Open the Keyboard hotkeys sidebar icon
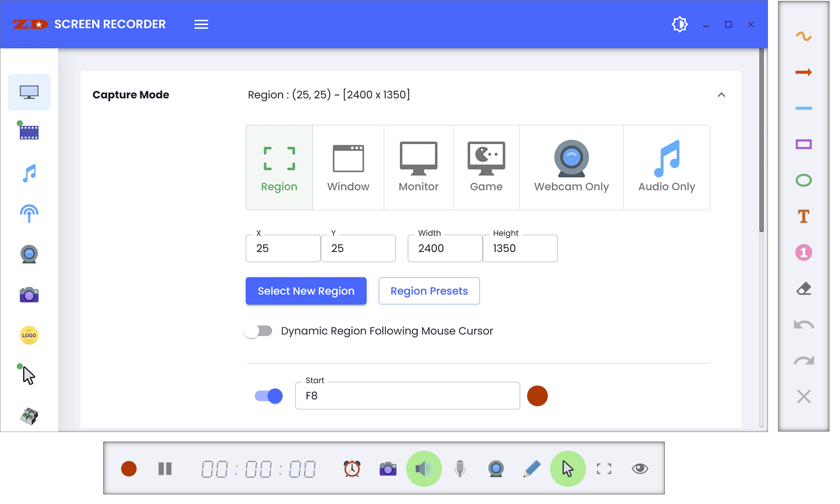 click(29, 416)
